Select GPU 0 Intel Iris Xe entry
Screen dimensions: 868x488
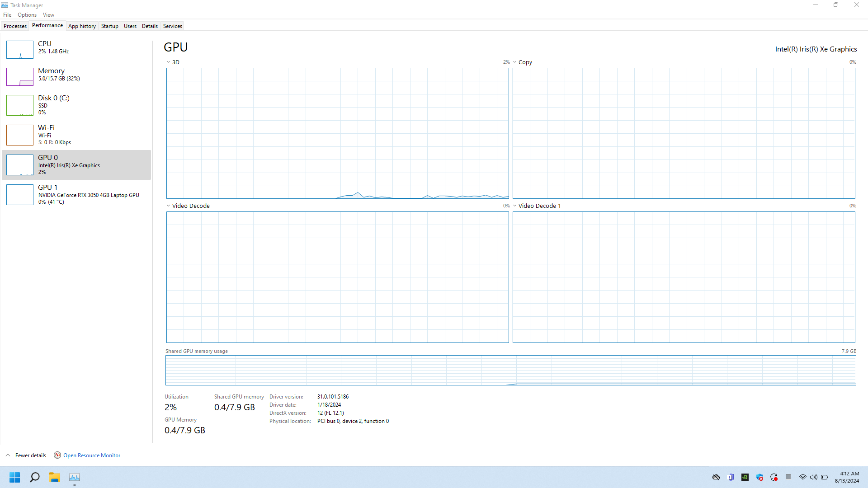coord(76,165)
